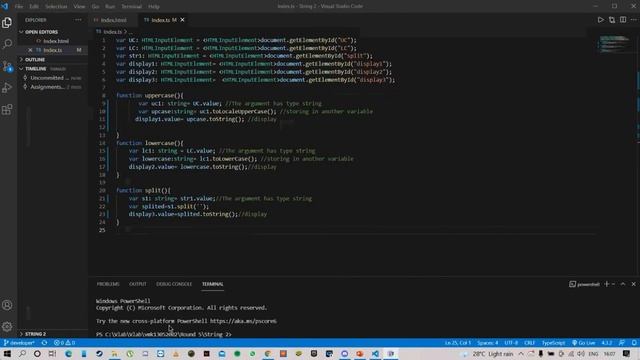Viewport: 640px width, 360px height.
Task: Select the Terminal panel tab
Action: pyautogui.click(x=213, y=284)
